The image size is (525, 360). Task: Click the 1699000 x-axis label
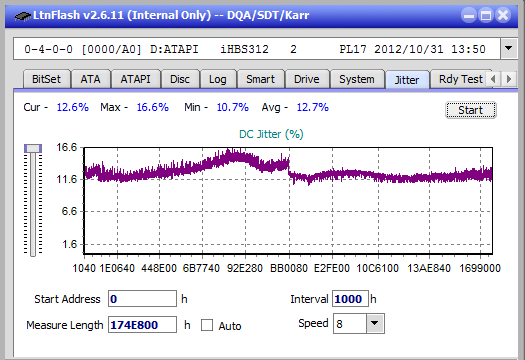[480, 268]
